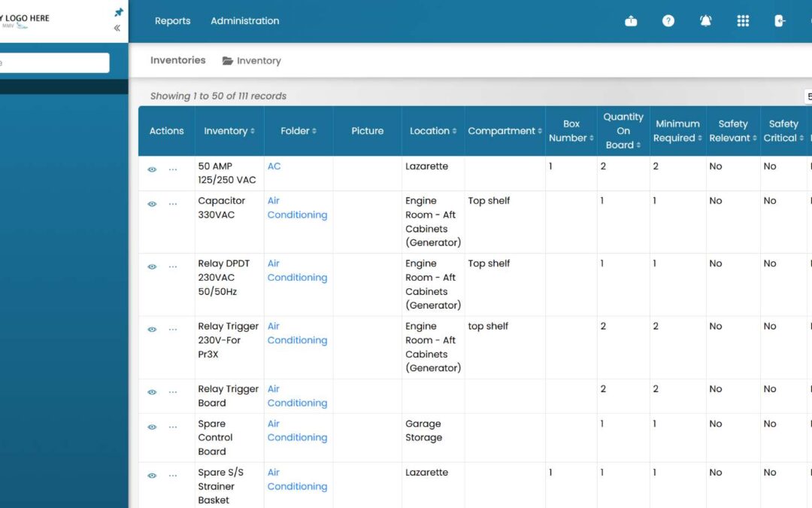Click the sidebar search input field

click(54, 62)
